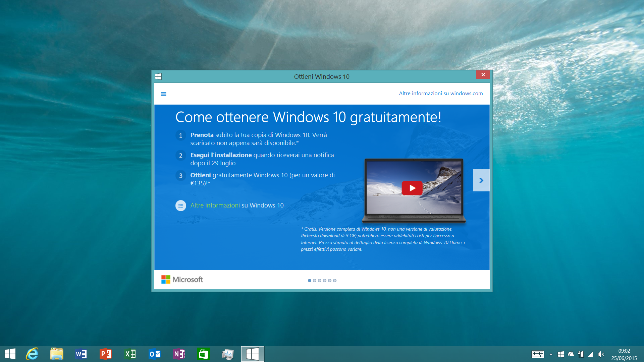This screenshot has width=644, height=362.
Task: Launch OneNote from the taskbar
Action: pos(179,354)
